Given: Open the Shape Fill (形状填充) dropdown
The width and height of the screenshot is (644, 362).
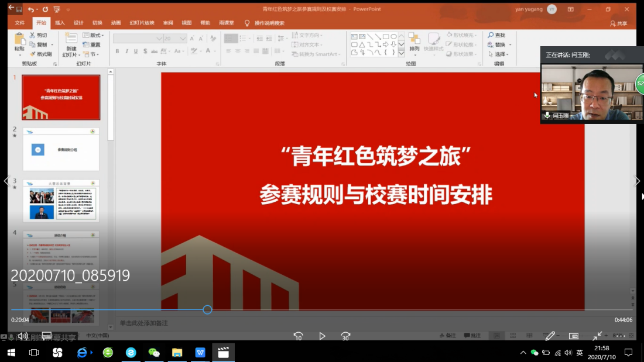Looking at the screenshot, I should pyautogui.click(x=462, y=35).
